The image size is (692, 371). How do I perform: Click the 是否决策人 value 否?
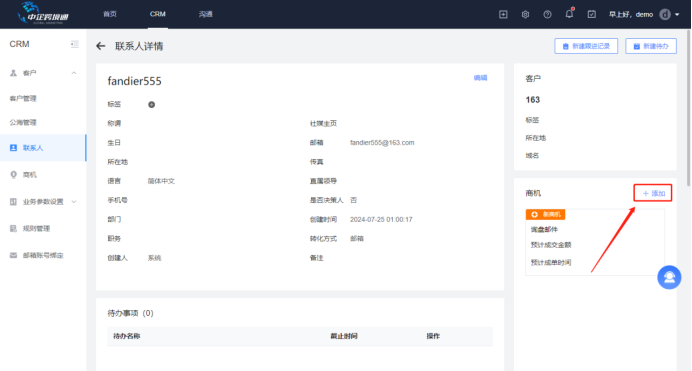click(354, 200)
